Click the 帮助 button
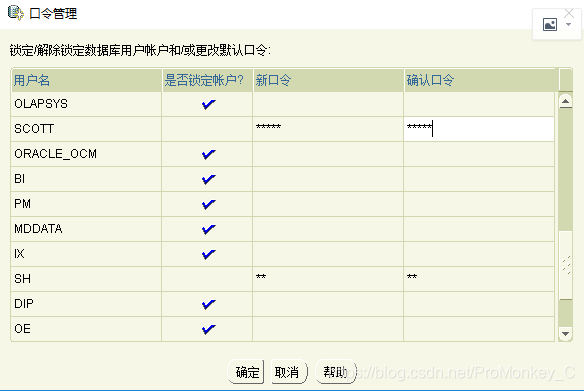The height and width of the screenshot is (391, 584). pyautogui.click(x=335, y=372)
